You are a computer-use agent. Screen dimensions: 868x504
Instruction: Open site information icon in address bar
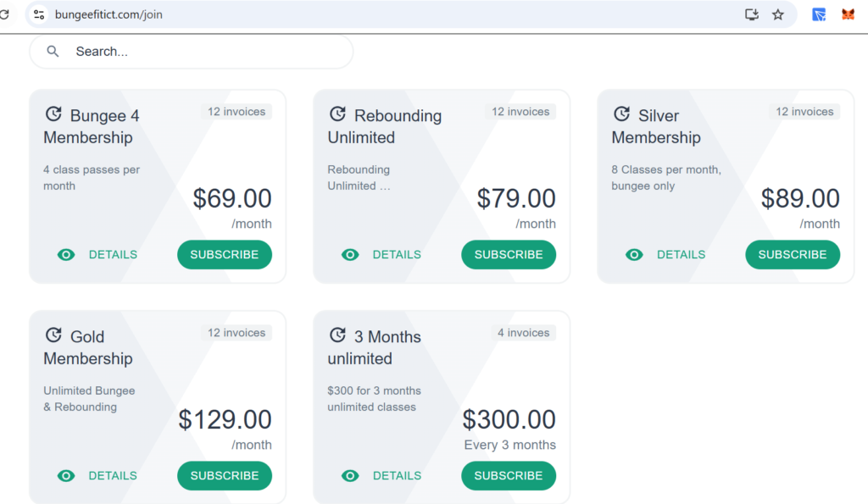click(x=39, y=14)
